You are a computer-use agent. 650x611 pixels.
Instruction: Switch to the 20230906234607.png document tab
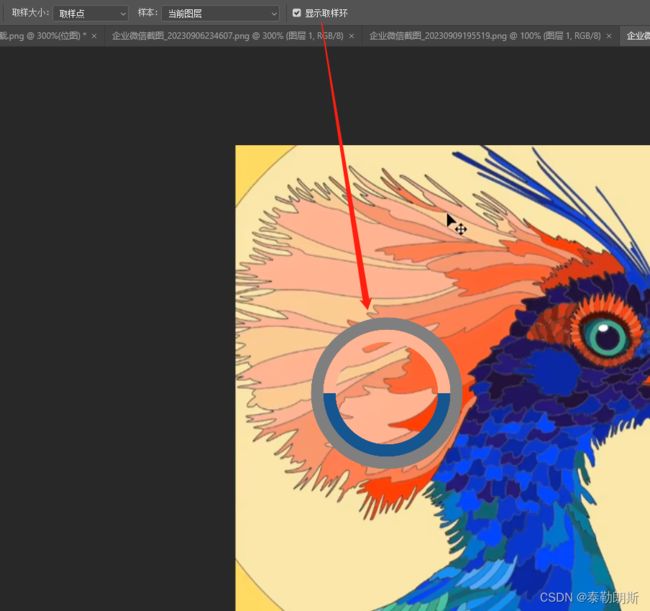pos(227,36)
